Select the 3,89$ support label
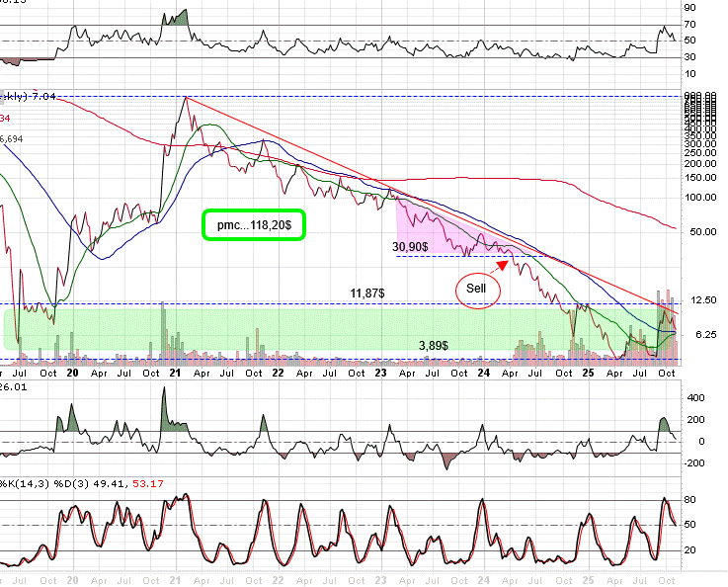The width and height of the screenshot is (728, 587). [x=432, y=346]
